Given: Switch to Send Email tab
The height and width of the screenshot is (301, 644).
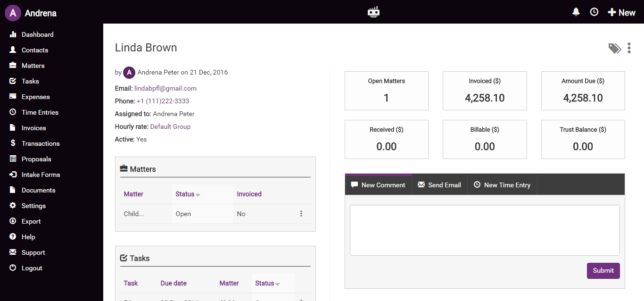Looking at the screenshot, I should coord(439,185).
